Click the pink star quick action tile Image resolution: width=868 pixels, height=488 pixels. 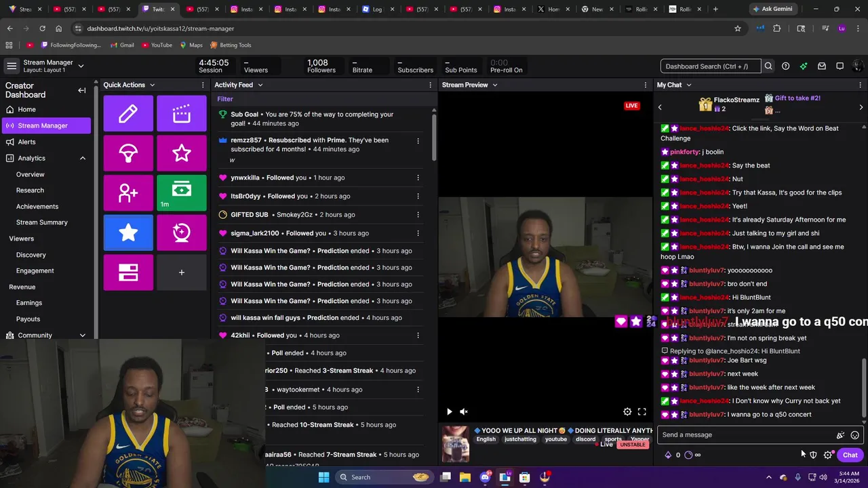pyautogui.click(x=181, y=153)
